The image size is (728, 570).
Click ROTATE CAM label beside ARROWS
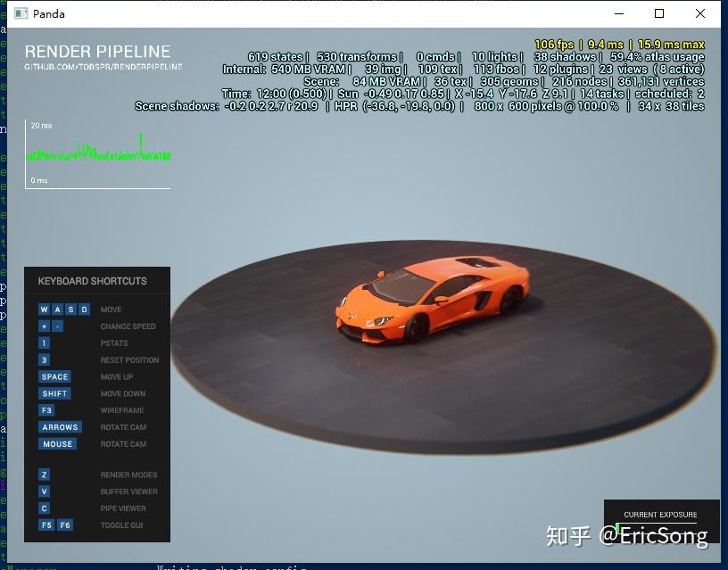(123, 427)
